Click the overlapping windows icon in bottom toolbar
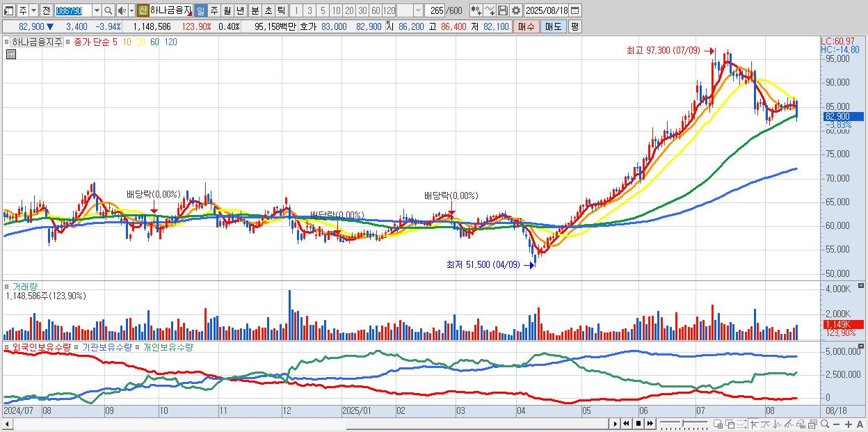Image resolution: width=868 pixels, height=432 pixels. tap(730, 424)
